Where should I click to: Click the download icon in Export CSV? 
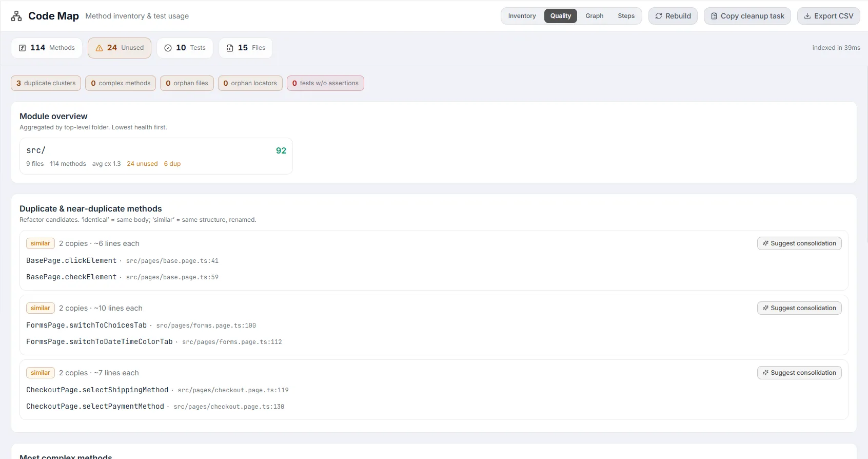pyautogui.click(x=807, y=16)
